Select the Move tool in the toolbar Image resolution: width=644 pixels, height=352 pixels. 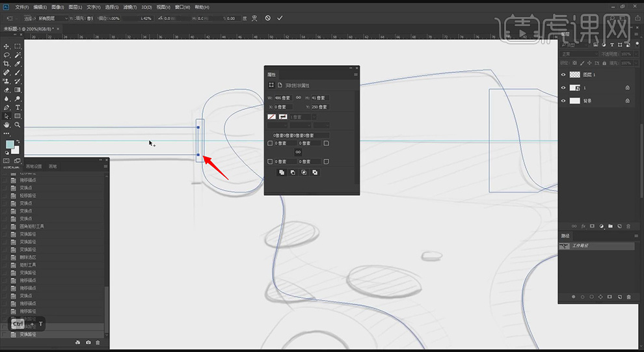(x=7, y=46)
